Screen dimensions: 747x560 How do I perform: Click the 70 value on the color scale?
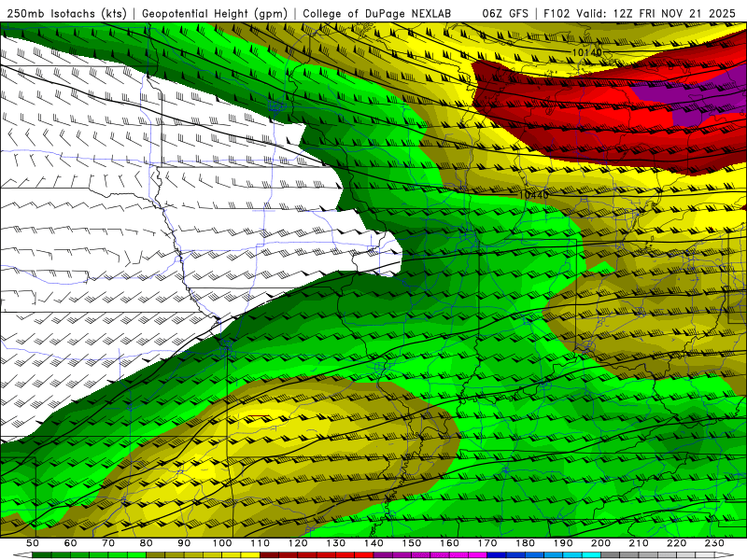pos(108,543)
